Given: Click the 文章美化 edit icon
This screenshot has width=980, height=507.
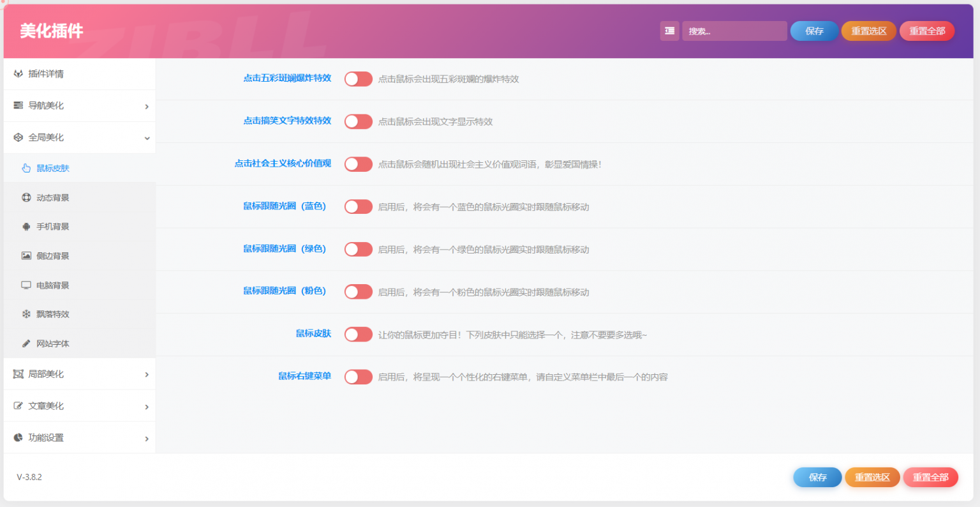Looking at the screenshot, I should coord(18,406).
